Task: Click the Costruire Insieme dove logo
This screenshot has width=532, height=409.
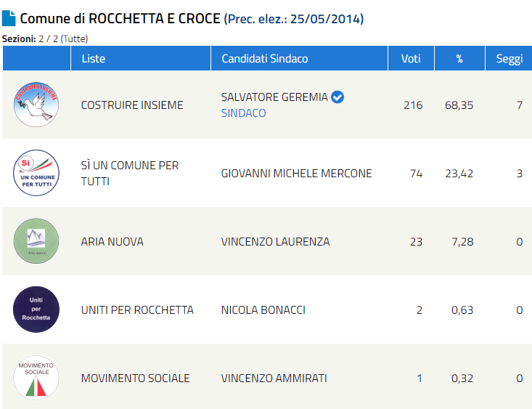Action: click(x=36, y=105)
